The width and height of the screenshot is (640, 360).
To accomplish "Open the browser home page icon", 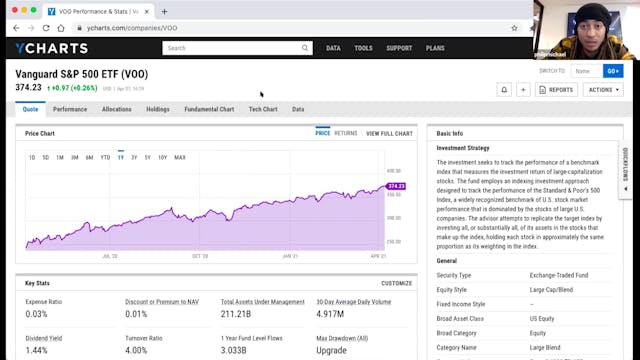I will point(61,28).
